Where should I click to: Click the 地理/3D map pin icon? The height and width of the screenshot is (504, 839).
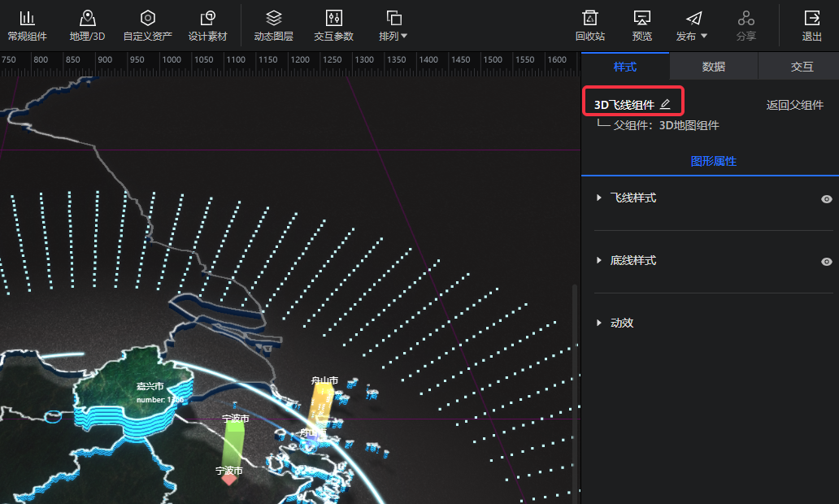(x=87, y=18)
